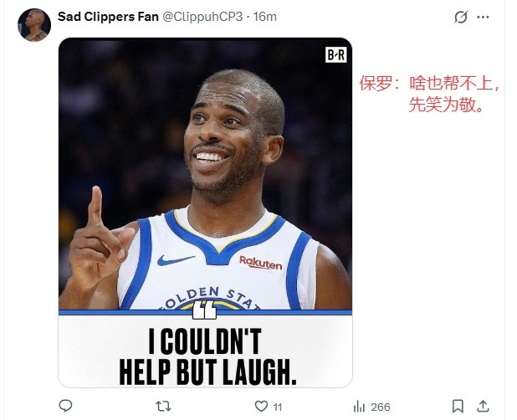Click the Rakuten logo on the jersey

tap(260, 263)
